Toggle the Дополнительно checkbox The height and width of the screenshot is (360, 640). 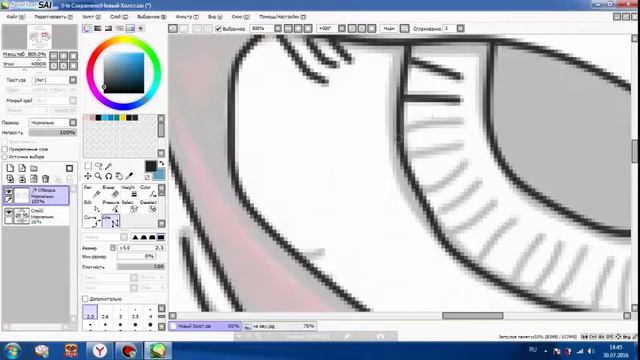click(x=85, y=299)
